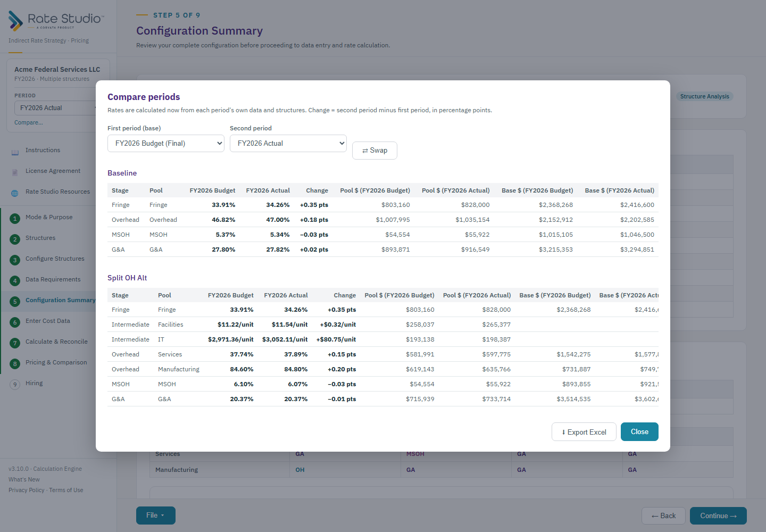
Task: Click the Back button
Action: click(663, 516)
